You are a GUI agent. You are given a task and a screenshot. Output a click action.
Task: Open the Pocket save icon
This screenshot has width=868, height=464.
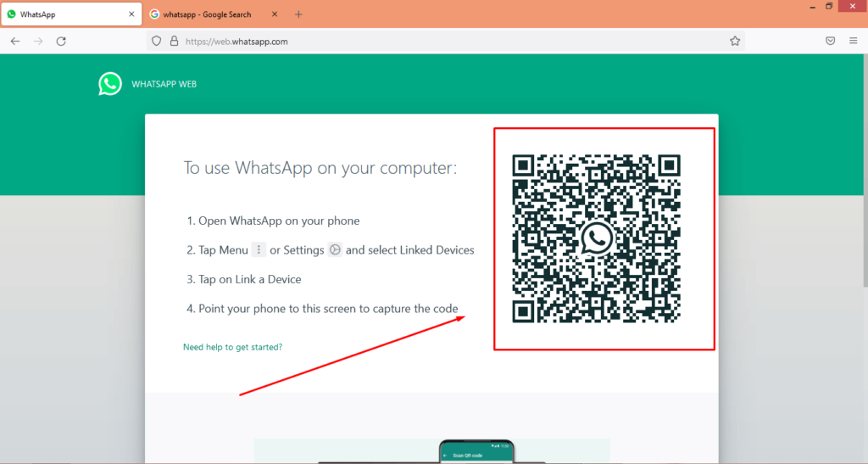[x=831, y=41]
